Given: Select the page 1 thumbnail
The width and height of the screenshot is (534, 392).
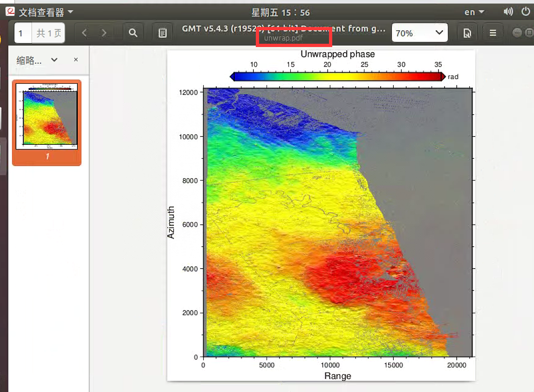Looking at the screenshot, I should click(x=47, y=123).
